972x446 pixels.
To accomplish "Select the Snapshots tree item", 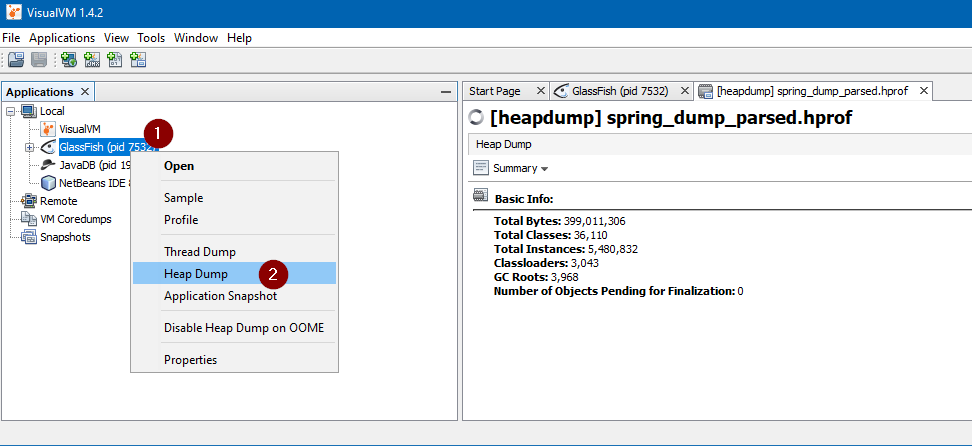I will coord(65,237).
